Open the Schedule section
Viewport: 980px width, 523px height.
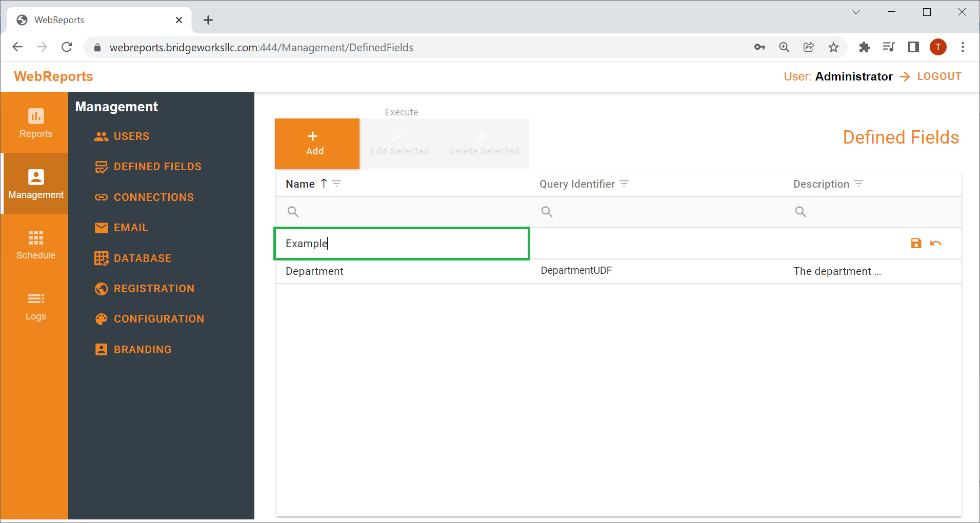tap(35, 245)
